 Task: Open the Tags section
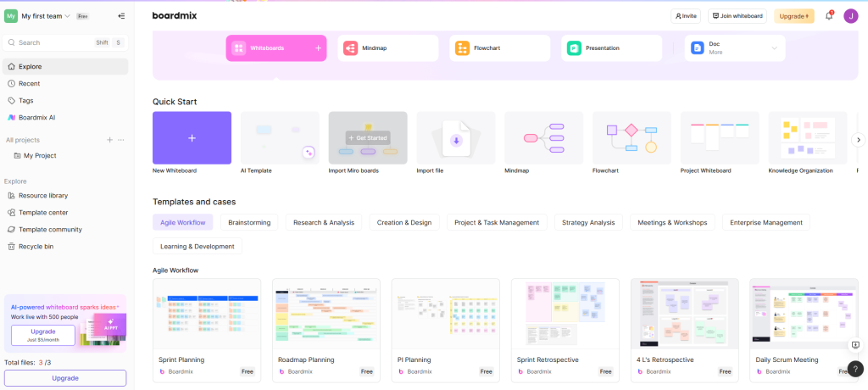tap(25, 100)
